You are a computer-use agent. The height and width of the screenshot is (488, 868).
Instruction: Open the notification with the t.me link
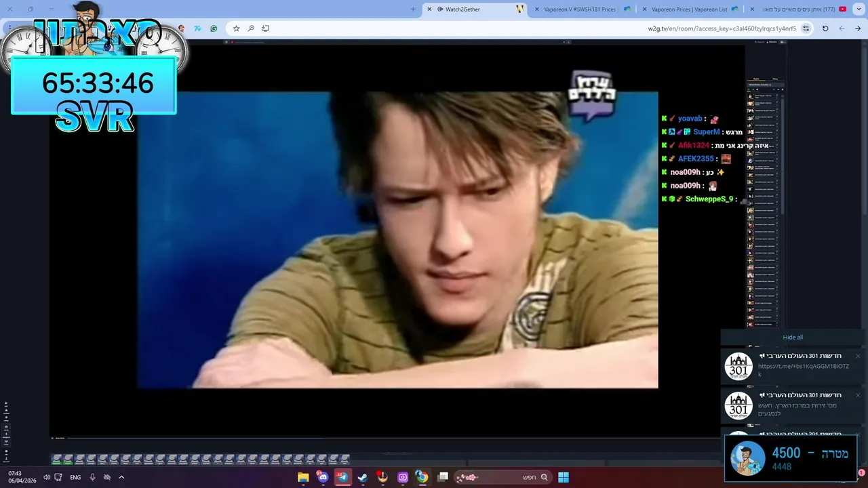click(x=793, y=366)
